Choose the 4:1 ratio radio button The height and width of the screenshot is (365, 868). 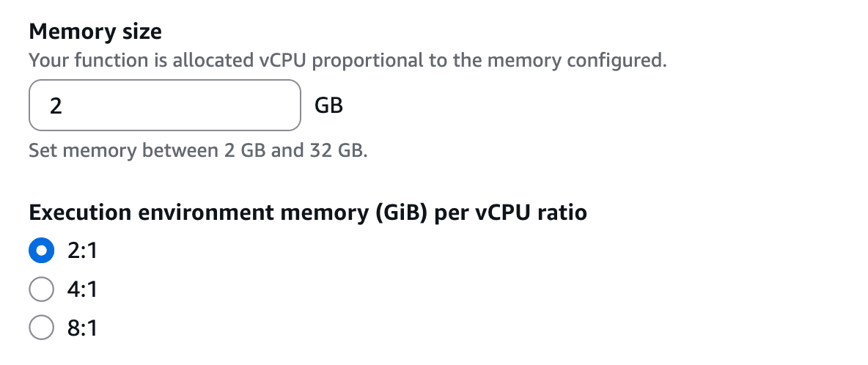point(42,290)
